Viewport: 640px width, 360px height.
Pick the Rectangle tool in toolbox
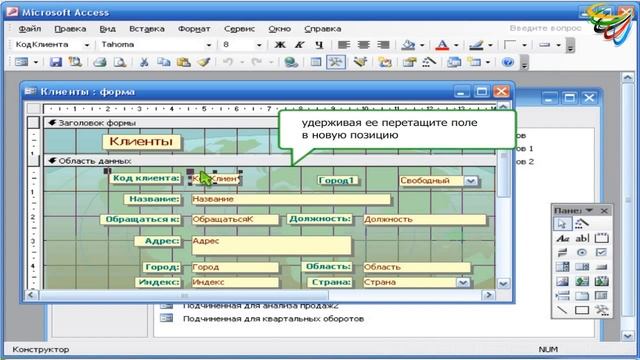coord(582,310)
